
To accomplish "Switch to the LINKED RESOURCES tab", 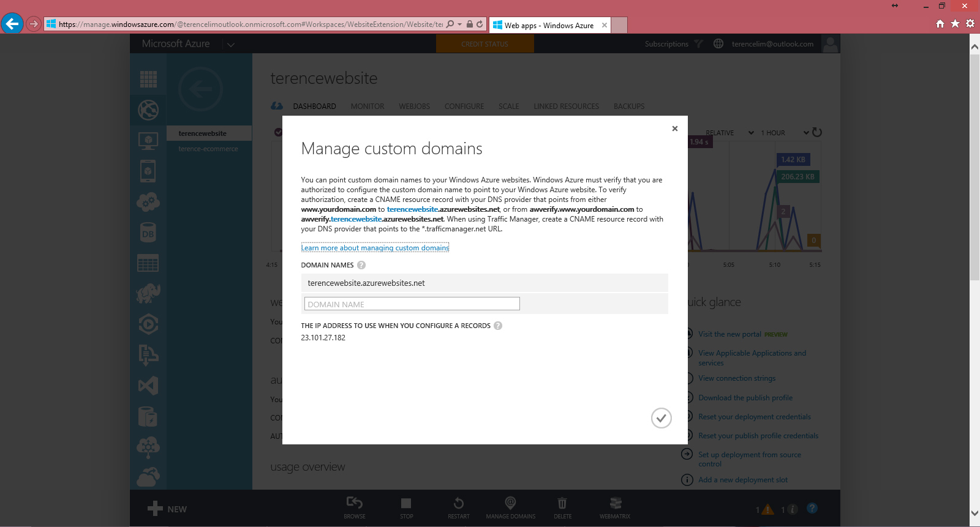I will (566, 107).
